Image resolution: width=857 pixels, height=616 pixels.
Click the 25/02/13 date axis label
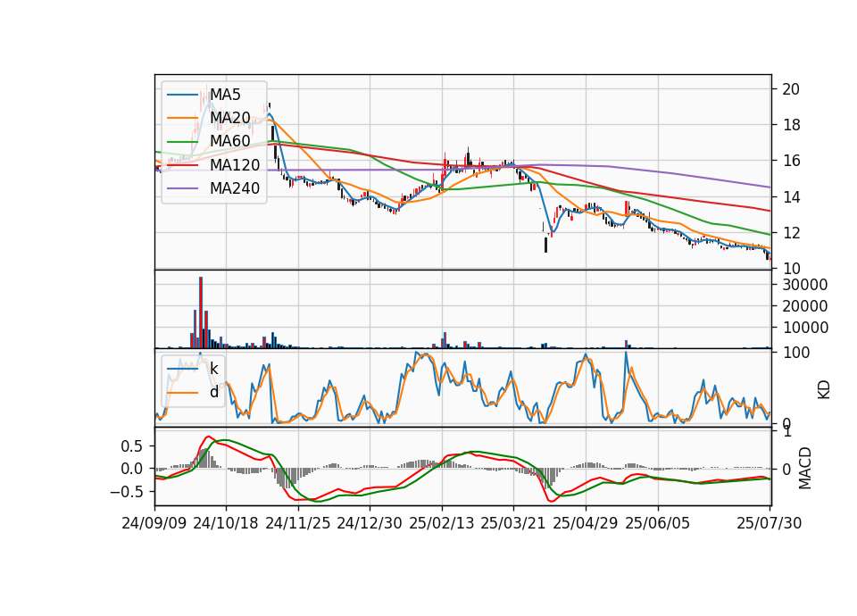[x=442, y=523]
